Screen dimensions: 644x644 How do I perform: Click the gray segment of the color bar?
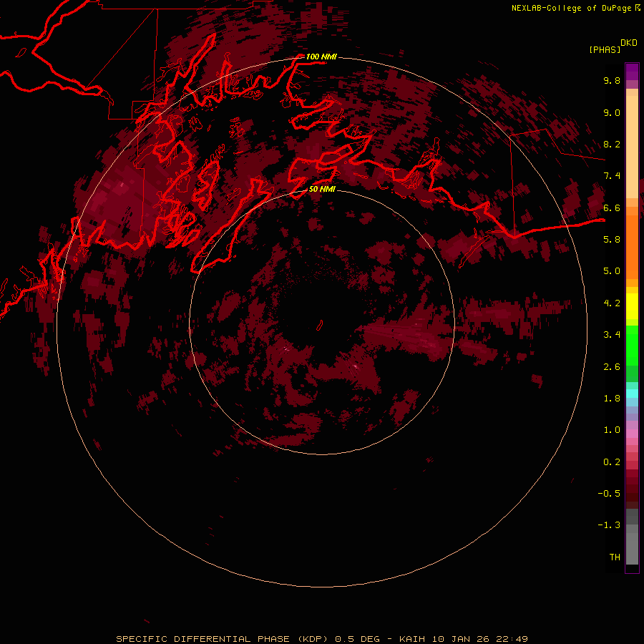point(632,537)
